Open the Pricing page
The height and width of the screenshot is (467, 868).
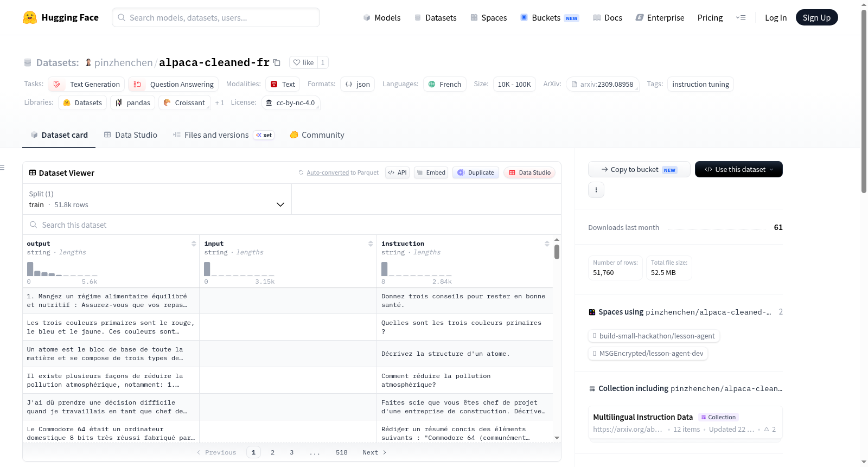pos(710,17)
